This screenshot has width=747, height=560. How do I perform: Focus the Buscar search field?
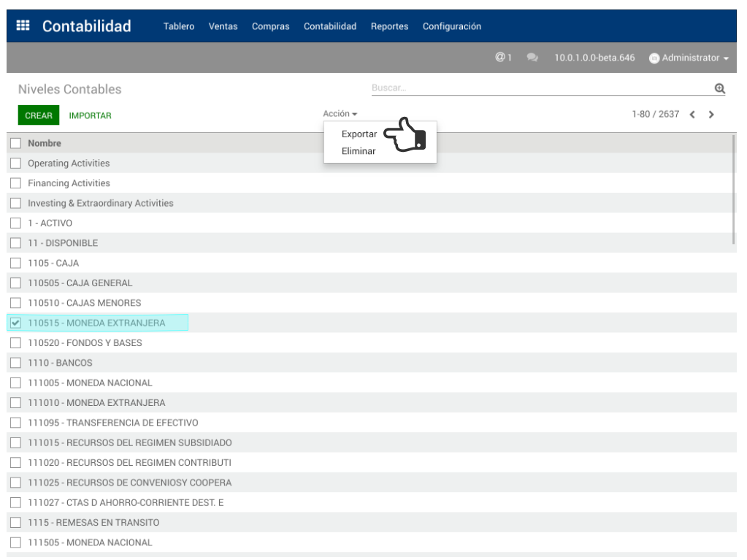pos(540,88)
